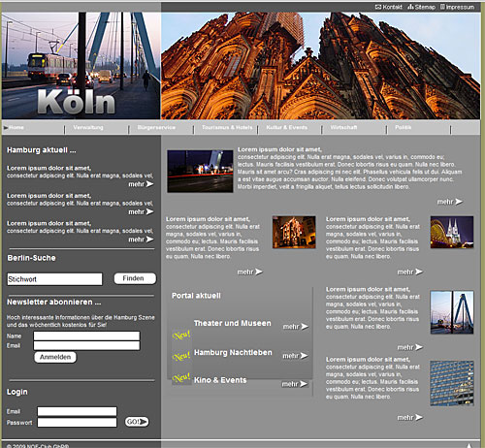Viewport: 485px width, 448px height.
Task: Click mehr arrow under second Hamburg aktuell item
Action: (x=141, y=211)
